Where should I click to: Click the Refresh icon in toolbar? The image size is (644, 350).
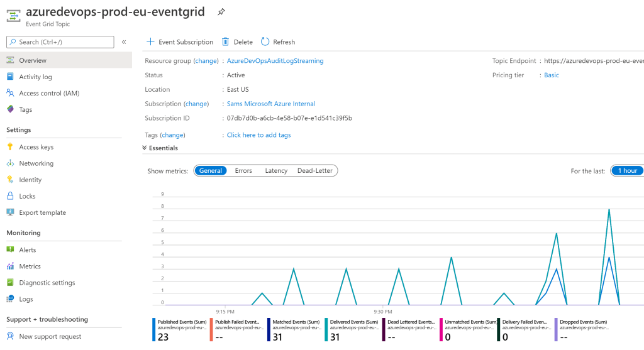pos(265,42)
